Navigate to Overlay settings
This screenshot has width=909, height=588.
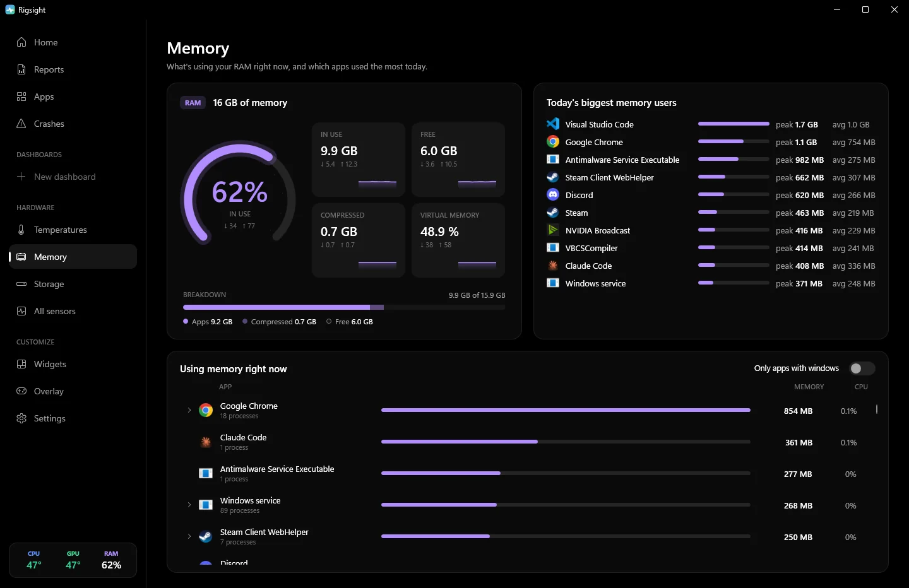73,391
